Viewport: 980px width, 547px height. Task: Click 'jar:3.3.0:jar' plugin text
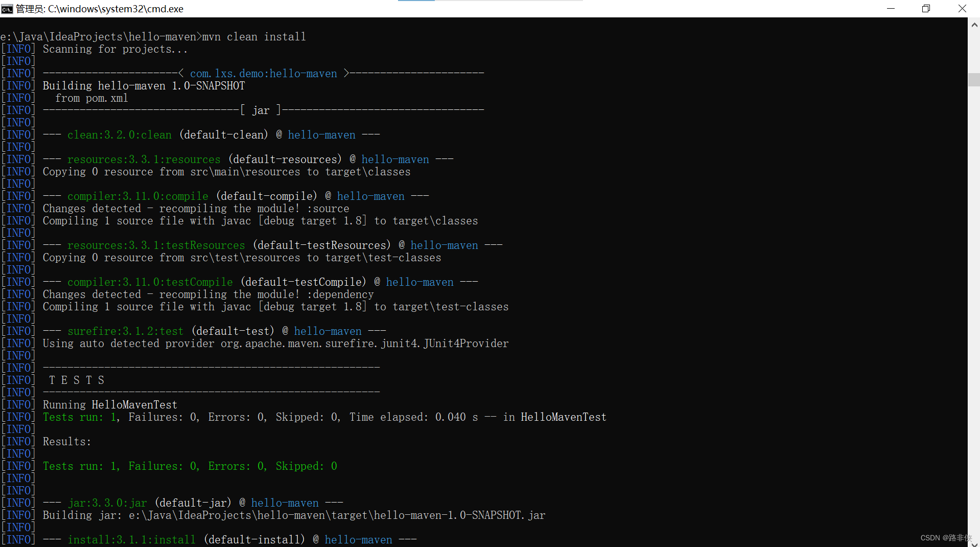[x=107, y=503]
